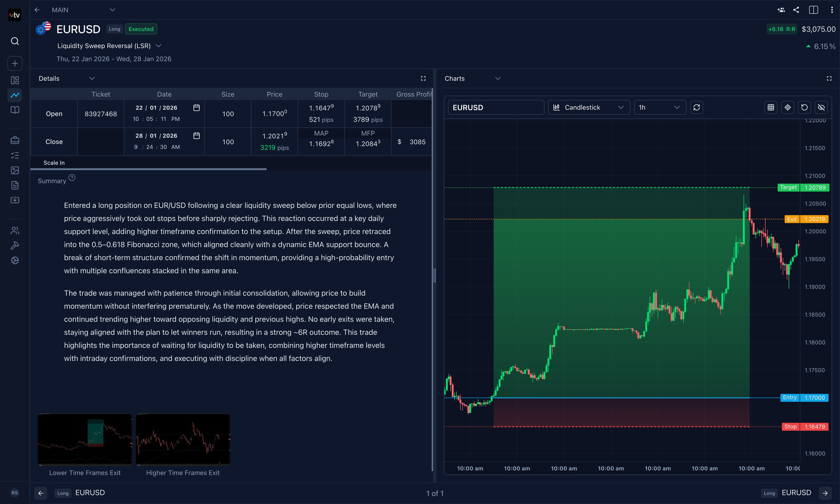Toggle the chart grid icon
840x504 pixels.
771,107
